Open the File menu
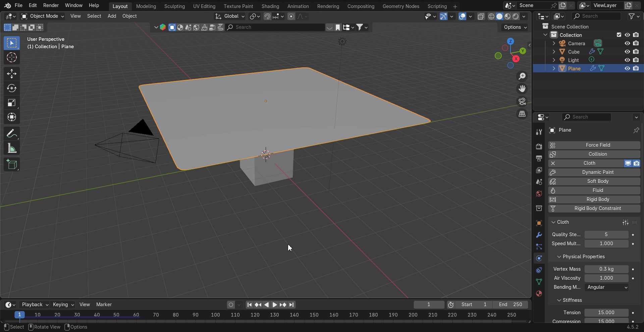 pyautogui.click(x=18, y=5)
